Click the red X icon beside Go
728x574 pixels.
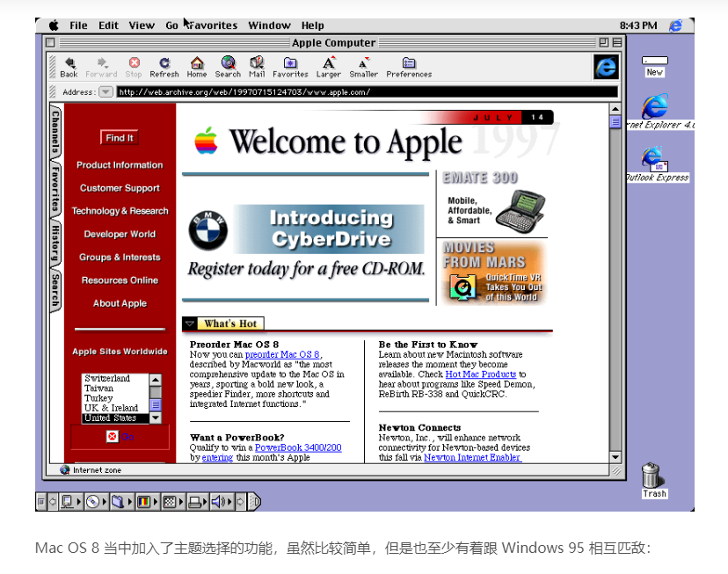113,437
